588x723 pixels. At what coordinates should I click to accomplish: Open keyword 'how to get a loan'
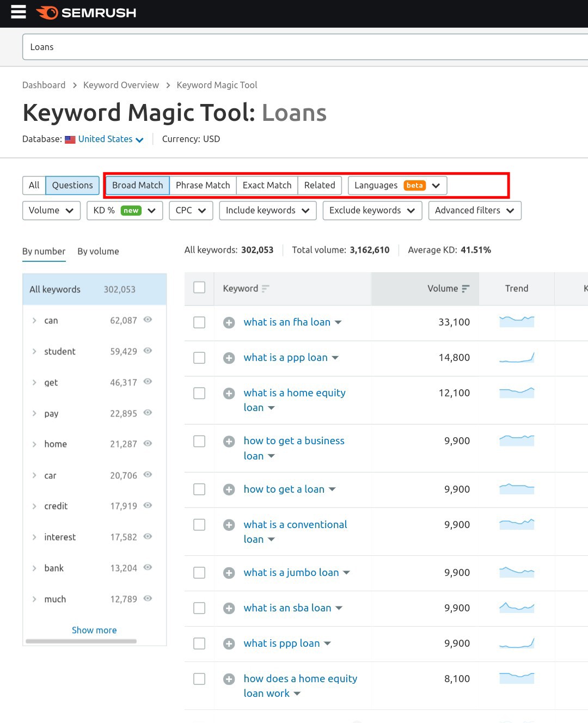[x=284, y=489]
